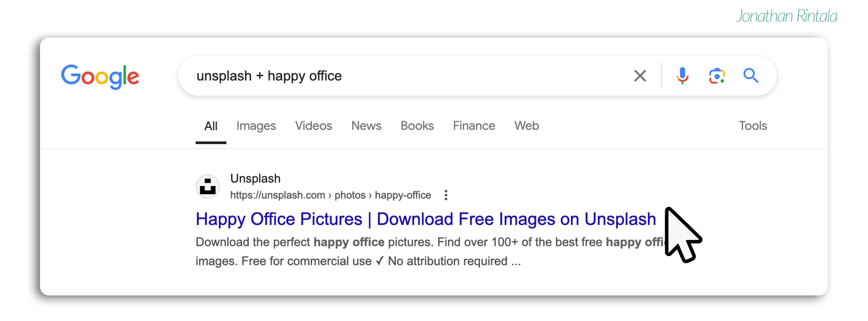Focus the search box containing 'unsplash + happy office'
The height and width of the screenshot is (321, 868).
pyautogui.click(x=404, y=76)
